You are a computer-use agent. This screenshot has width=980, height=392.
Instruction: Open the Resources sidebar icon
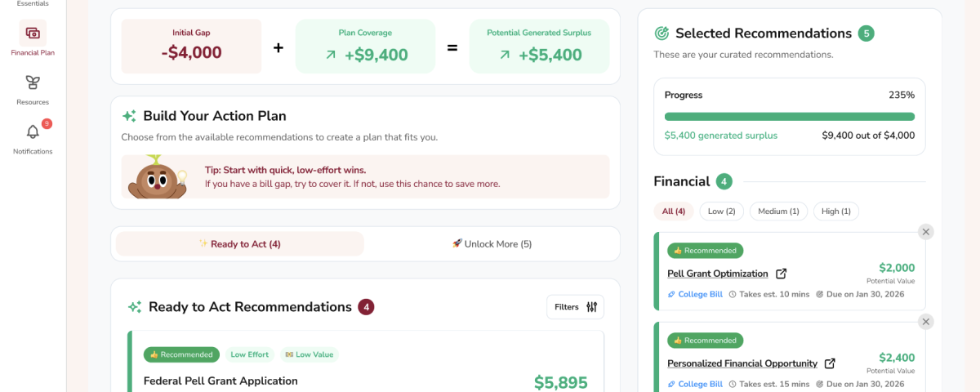click(33, 83)
